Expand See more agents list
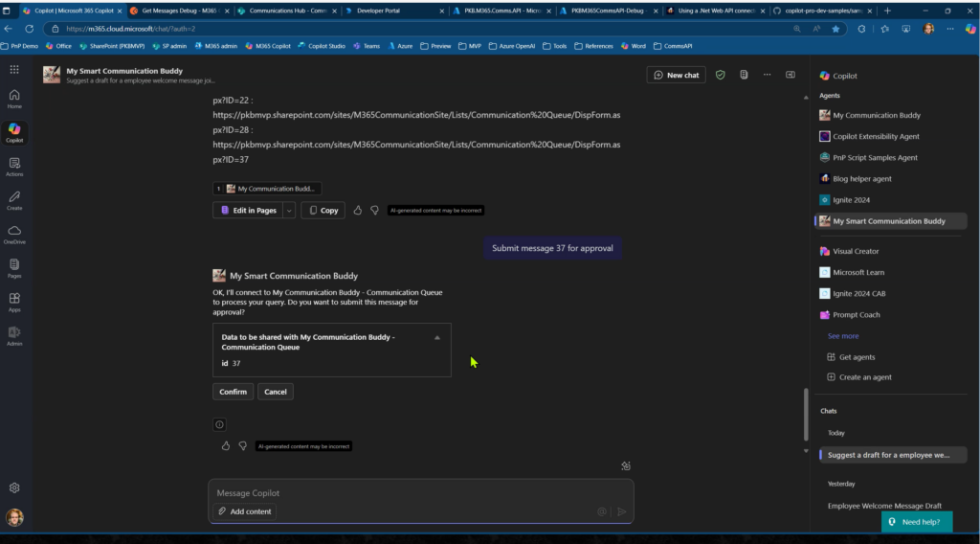Screen dimensions: 980x544 click(x=842, y=336)
